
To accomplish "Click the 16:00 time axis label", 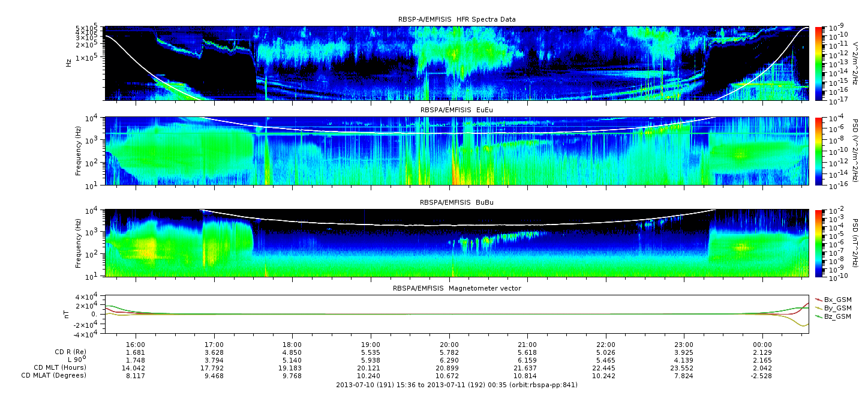I will pos(136,345).
